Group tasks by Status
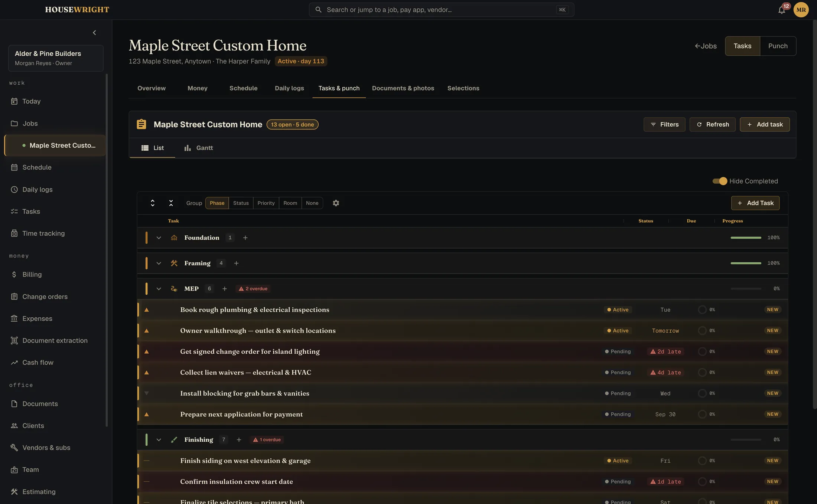Screen dimensions: 817x504 click(x=241, y=203)
